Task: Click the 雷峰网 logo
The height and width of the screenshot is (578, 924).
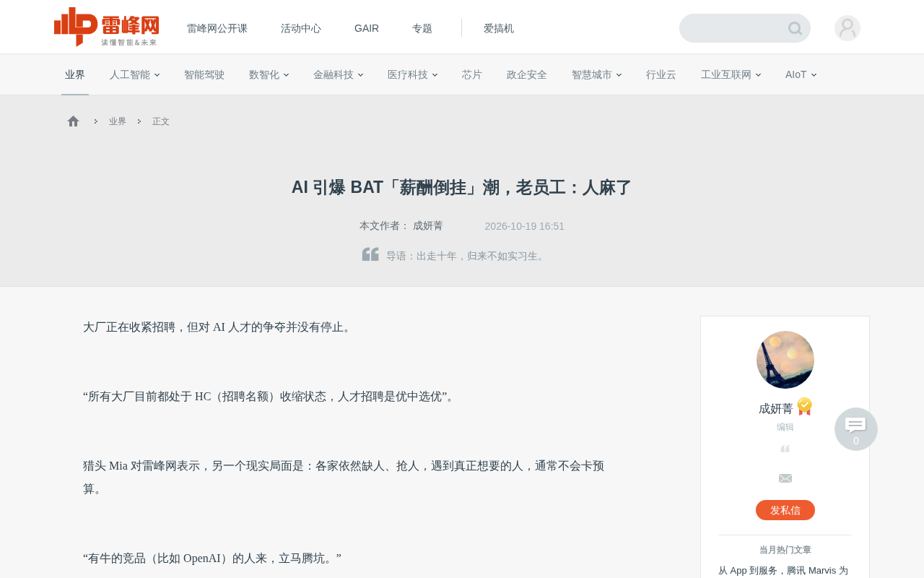Action: (106, 27)
